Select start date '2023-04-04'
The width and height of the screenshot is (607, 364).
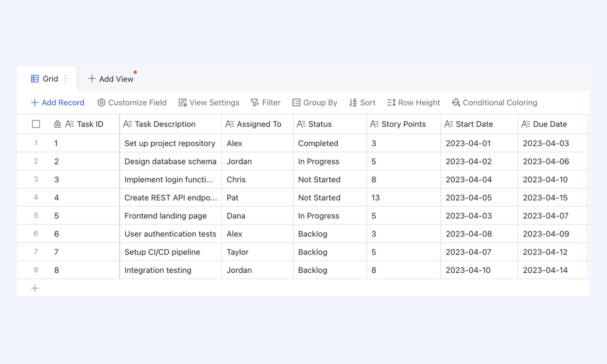click(479, 180)
